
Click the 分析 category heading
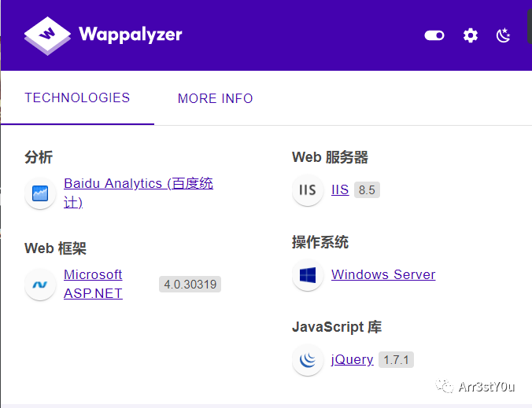pos(39,157)
